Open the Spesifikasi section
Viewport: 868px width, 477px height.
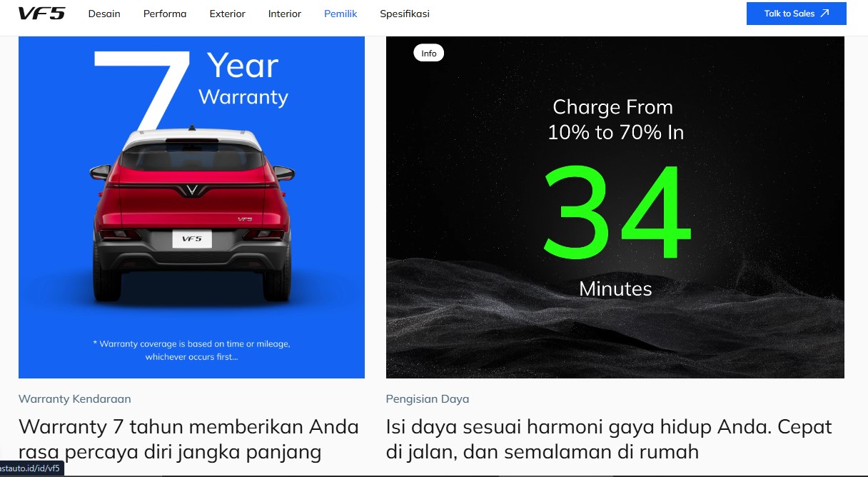tap(405, 14)
